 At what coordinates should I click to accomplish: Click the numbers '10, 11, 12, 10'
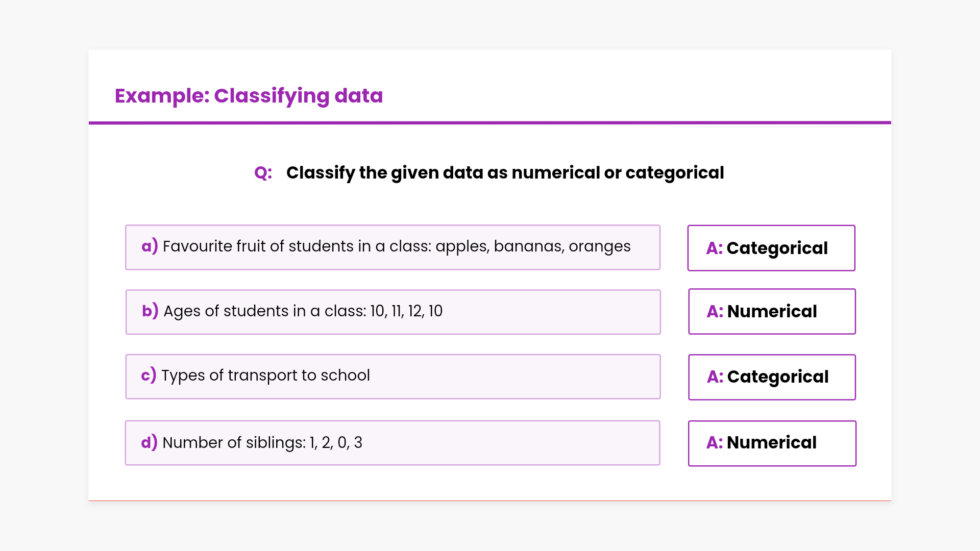(x=406, y=311)
